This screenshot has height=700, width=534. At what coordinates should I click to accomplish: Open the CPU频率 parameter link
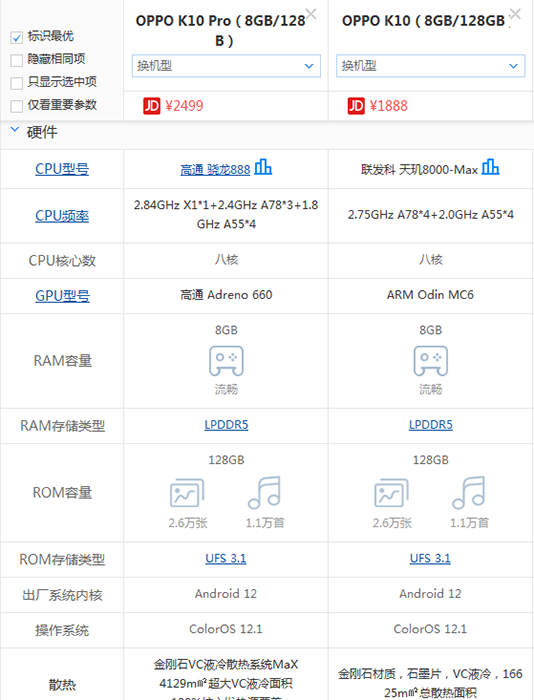(x=62, y=216)
